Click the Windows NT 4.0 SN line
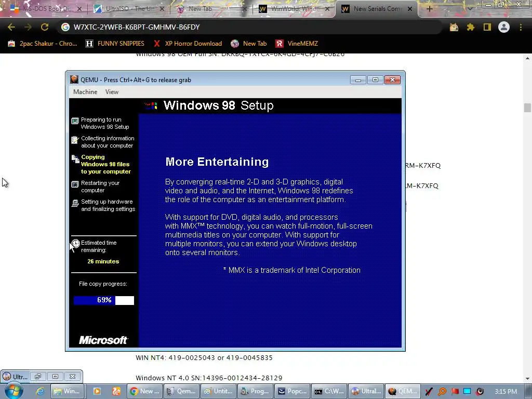Viewport: 532px width, 399px height. click(209, 378)
